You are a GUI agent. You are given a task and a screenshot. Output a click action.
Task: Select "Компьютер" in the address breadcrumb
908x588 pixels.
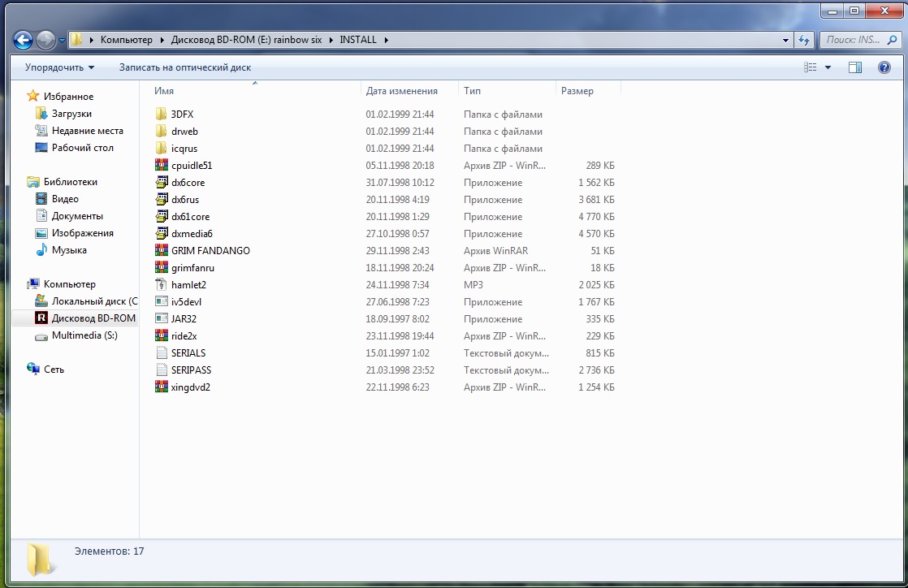tap(126, 40)
